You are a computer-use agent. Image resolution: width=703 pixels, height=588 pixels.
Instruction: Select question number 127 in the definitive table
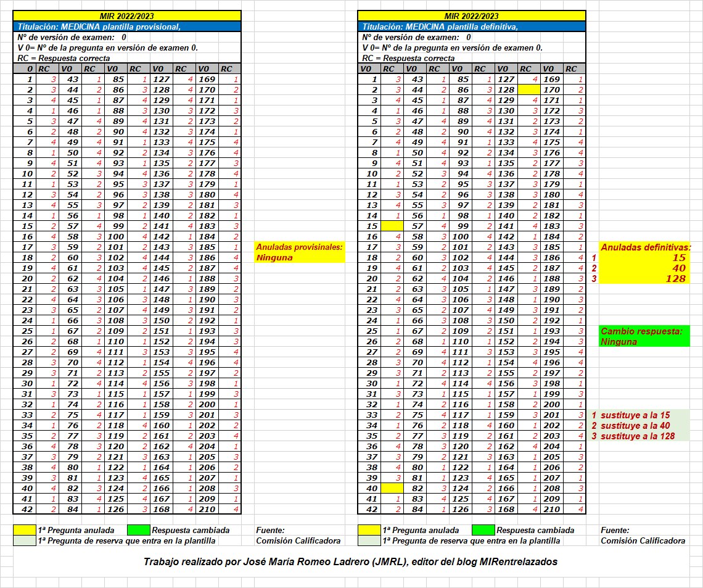point(506,80)
